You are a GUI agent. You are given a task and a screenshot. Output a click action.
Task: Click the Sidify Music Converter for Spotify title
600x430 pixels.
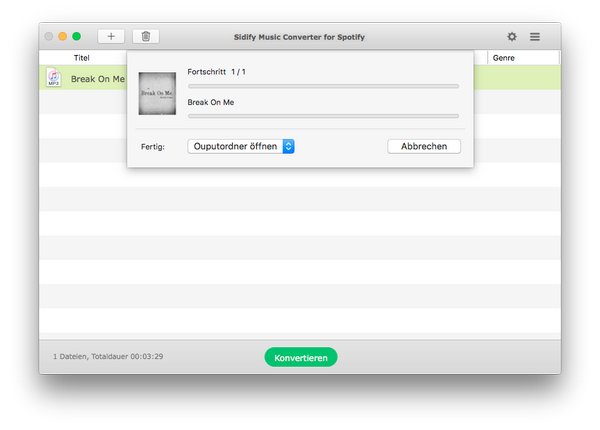pos(299,37)
